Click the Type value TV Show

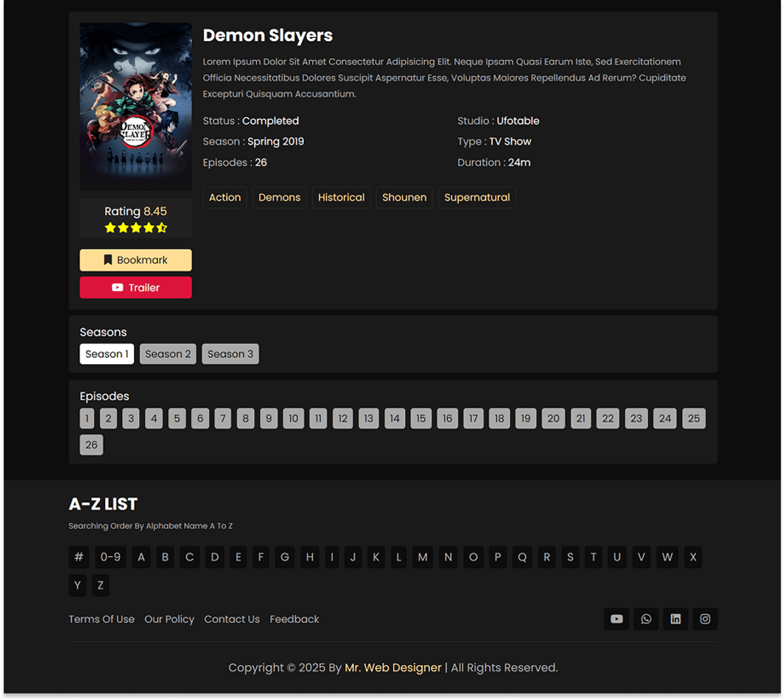(510, 142)
